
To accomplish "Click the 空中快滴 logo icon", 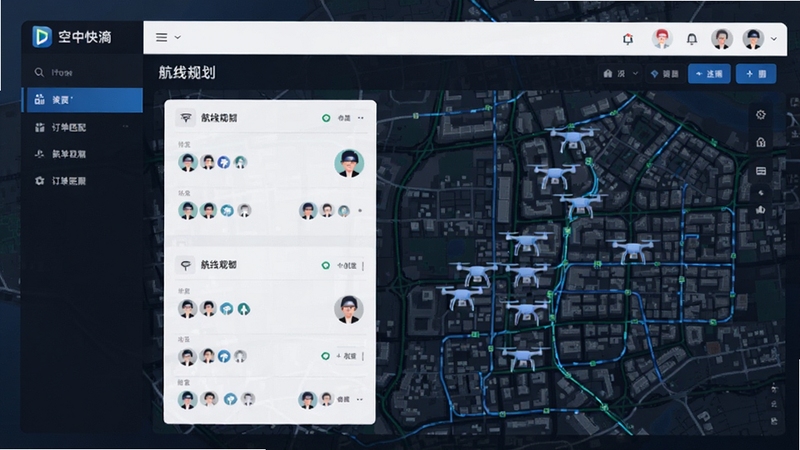I will 42,37.
